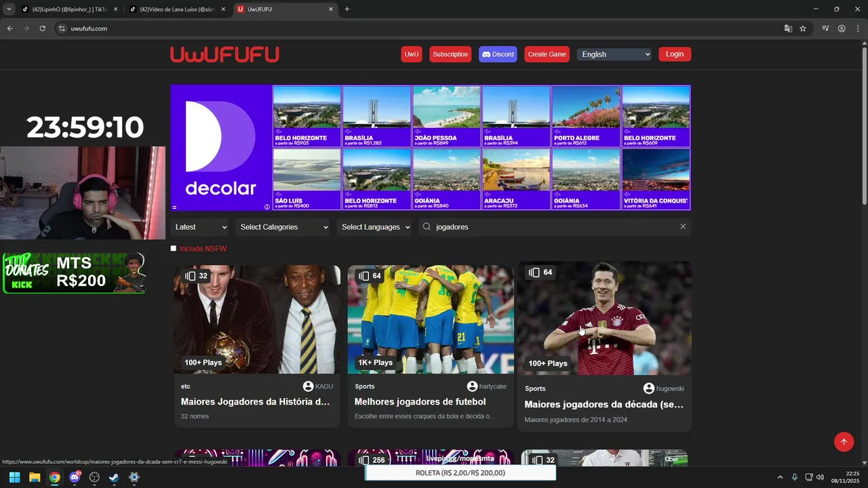Click the Subscription button

(450, 54)
